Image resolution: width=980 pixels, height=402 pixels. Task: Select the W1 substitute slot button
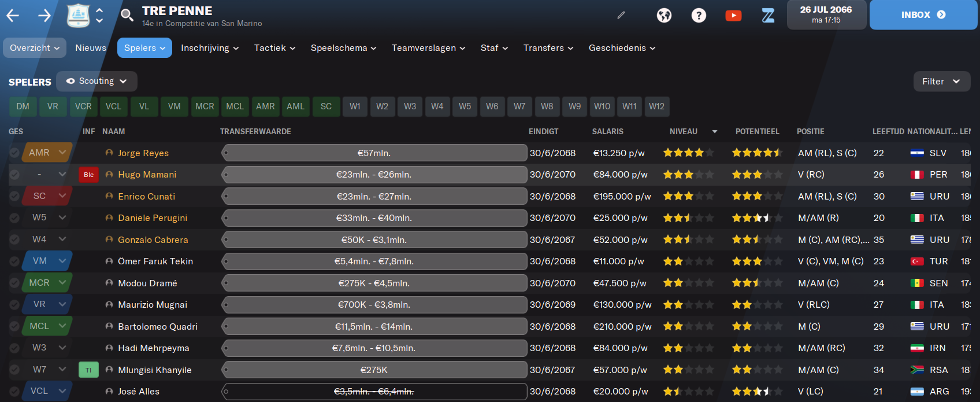click(355, 106)
